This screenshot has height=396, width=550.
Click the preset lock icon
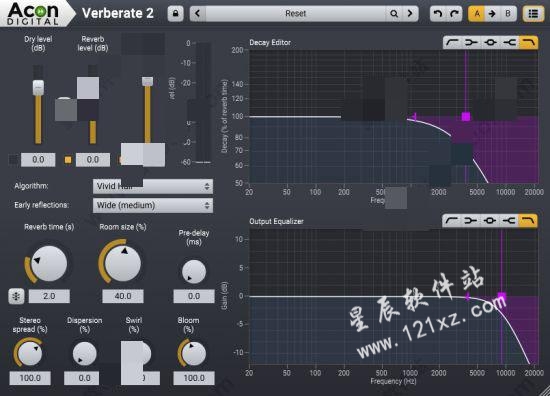coord(175,14)
